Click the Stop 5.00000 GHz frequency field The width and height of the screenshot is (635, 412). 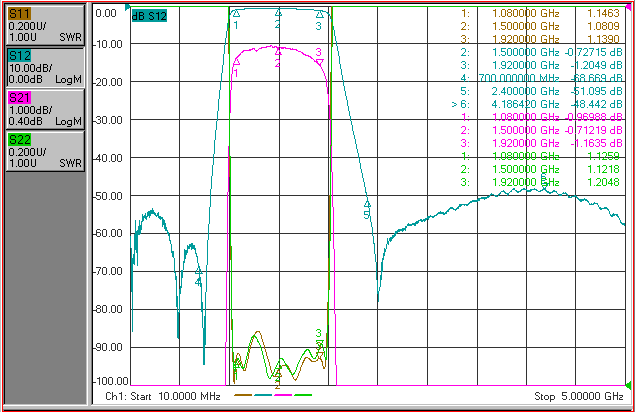click(579, 396)
